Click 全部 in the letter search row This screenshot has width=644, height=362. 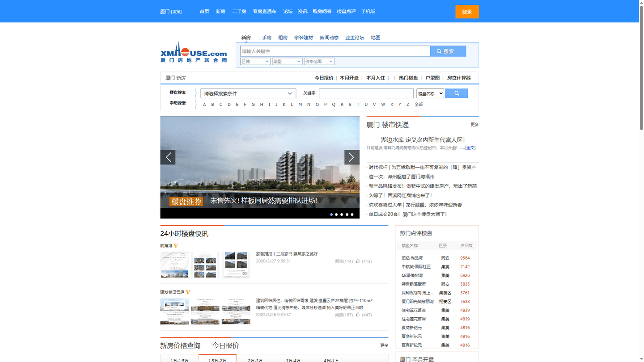(x=419, y=105)
